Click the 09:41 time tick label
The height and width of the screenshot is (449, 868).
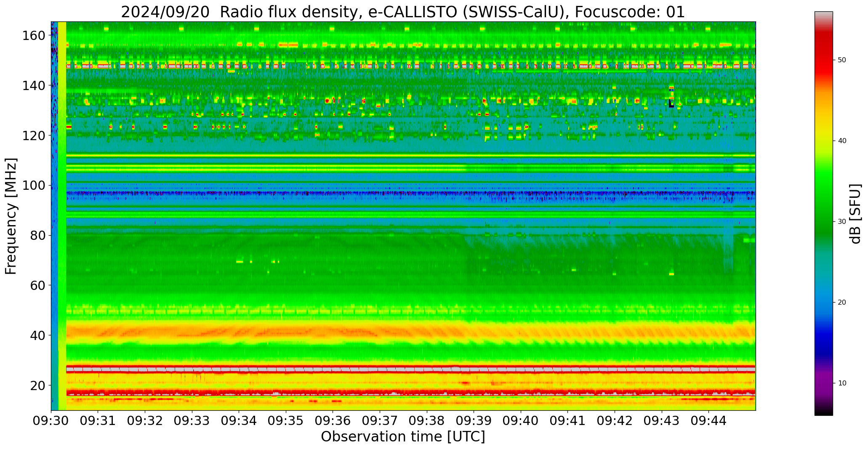tap(568, 420)
